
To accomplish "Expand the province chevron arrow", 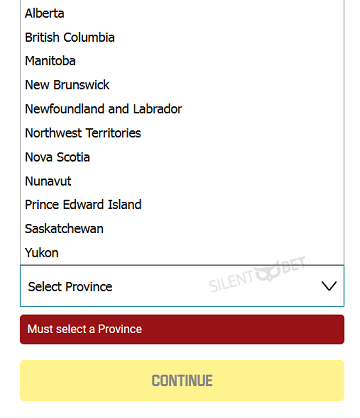I will pyautogui.click(x=329, y=286).
